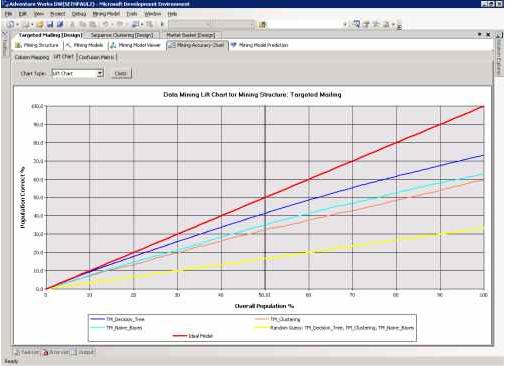This screenshot has height=366, width=505.
Task: Expand the Chart Type dropdown
Action: point(100,73)
